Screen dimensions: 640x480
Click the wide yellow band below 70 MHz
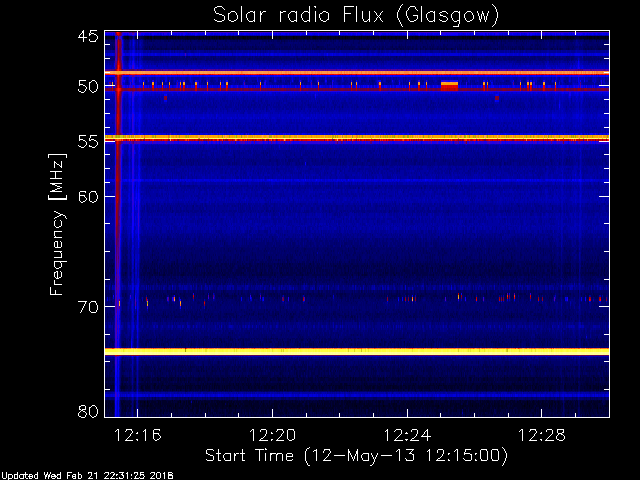click(357, 351)
